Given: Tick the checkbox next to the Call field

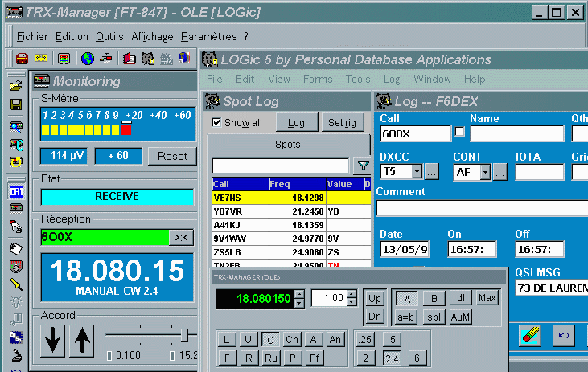Looking at the screenshot, I should (x=460, y=132).
